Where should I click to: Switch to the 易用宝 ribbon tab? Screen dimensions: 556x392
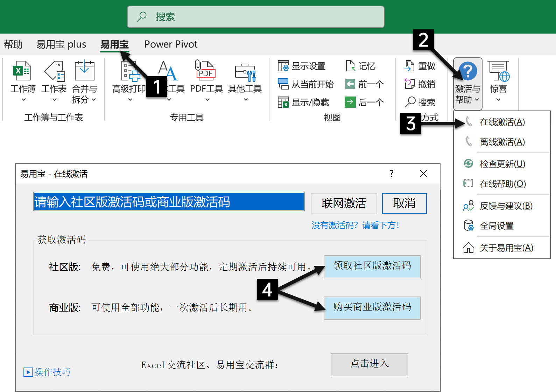[114, 44]
